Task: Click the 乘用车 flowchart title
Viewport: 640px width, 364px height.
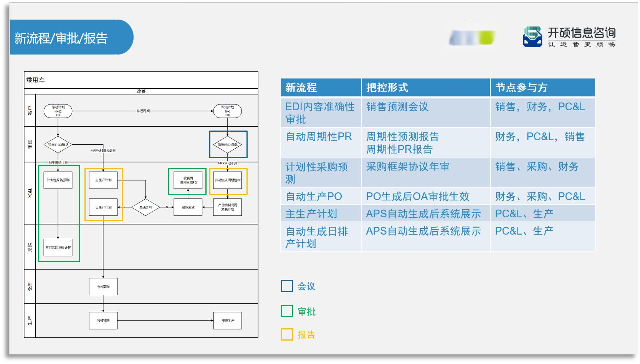Action: tap(36, 80)
